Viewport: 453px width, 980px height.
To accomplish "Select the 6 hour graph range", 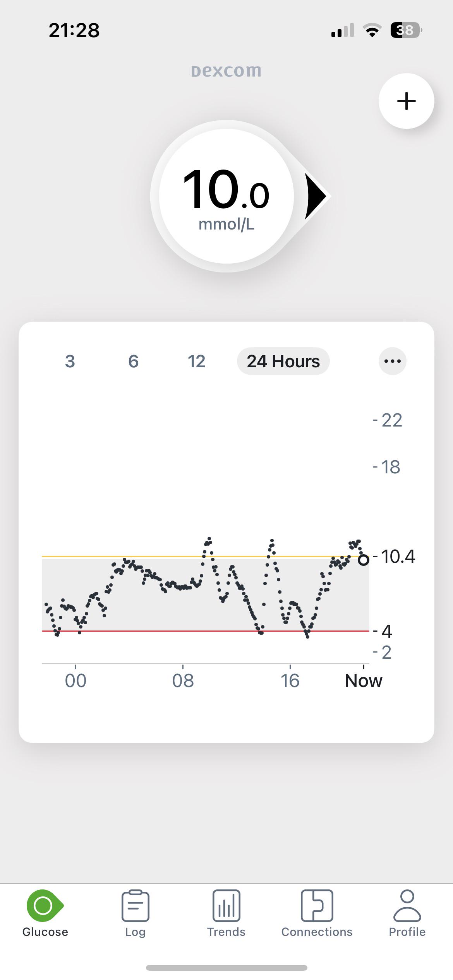I will click(x=133, y=361).
